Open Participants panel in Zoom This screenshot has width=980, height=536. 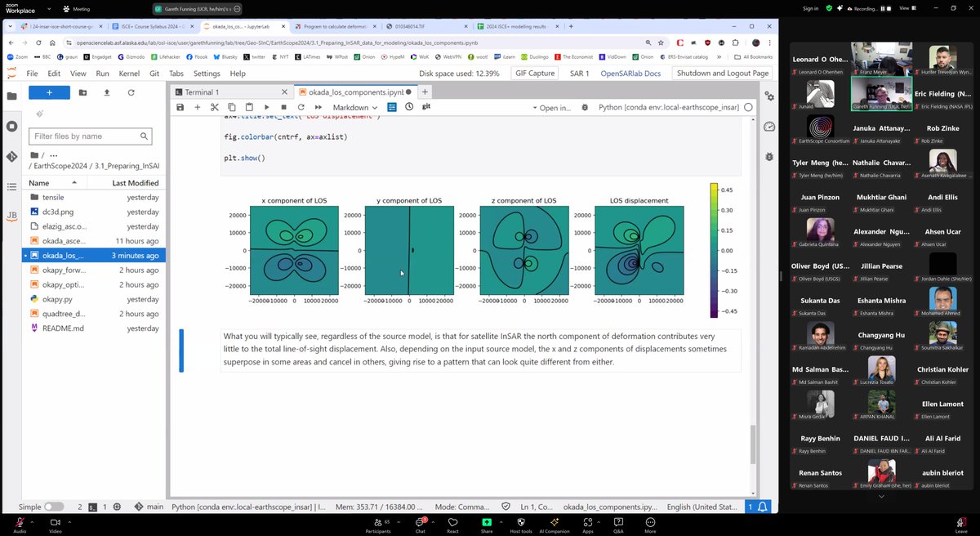(378, 524)
